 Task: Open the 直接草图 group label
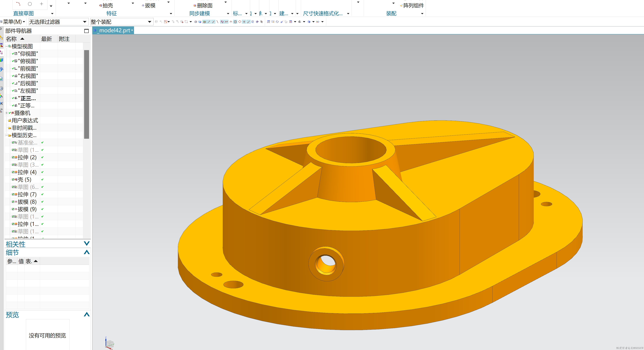point(23,13)
